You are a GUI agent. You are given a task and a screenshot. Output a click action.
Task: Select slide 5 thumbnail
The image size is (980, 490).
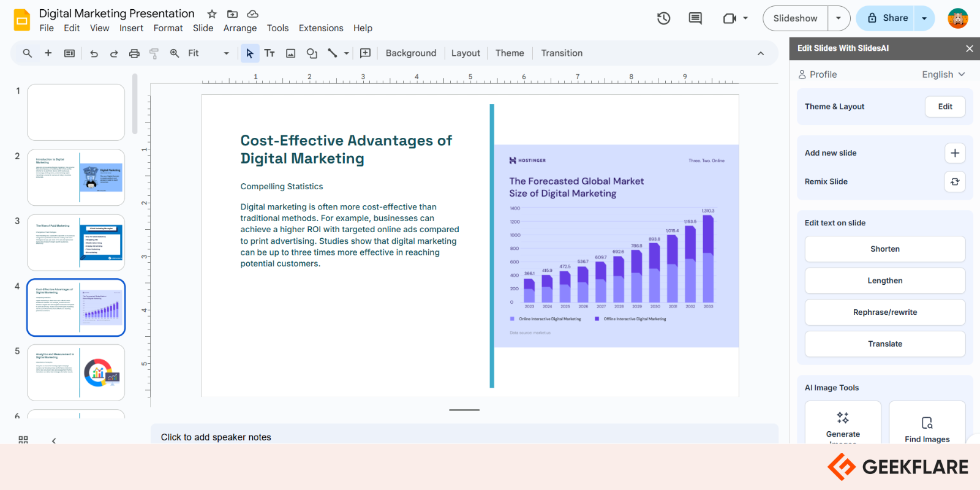[76, 372]
